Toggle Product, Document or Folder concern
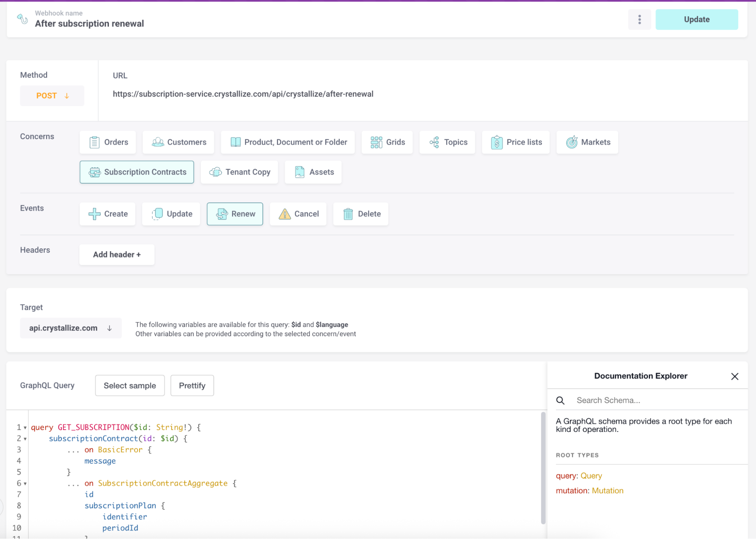The image size is (756, 539). [x=288, y=142]
